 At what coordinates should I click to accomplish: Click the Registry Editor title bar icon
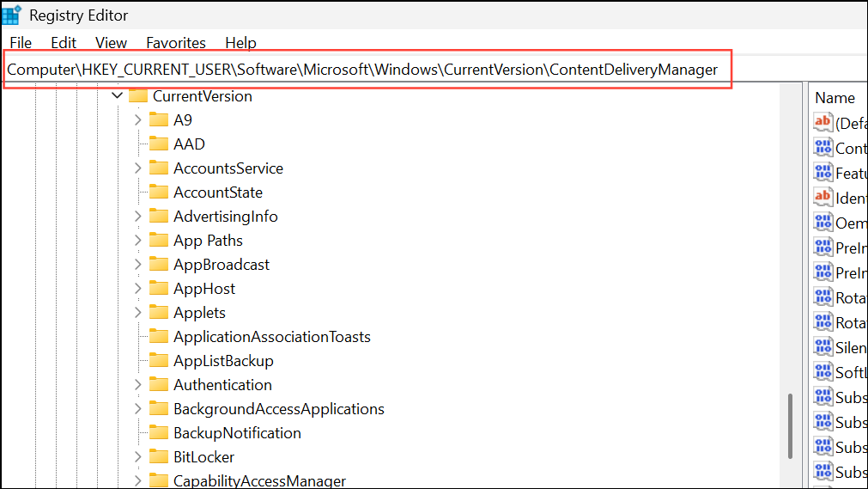coord(11,15)
